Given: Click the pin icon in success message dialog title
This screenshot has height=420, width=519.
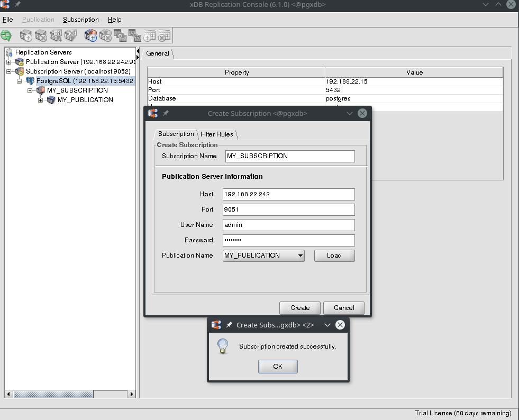Looking at the screenshot, I should click(229, 325).
